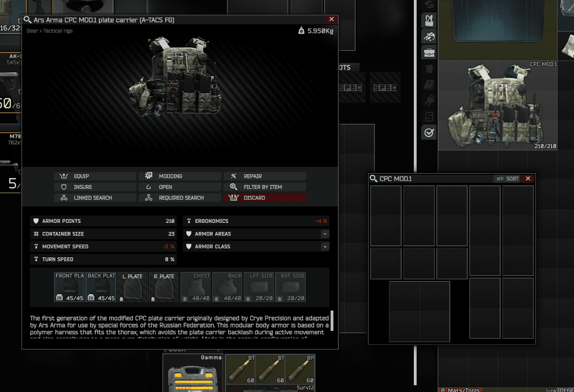Click the Armor Points value 210
The width and height of the screenshot is (574, 392).
click(x=170, y=221)
